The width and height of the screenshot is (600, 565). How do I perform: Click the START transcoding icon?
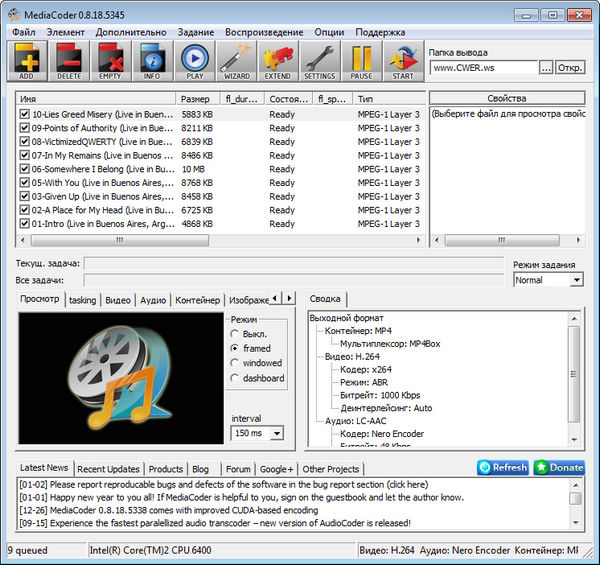coord(403,62)
